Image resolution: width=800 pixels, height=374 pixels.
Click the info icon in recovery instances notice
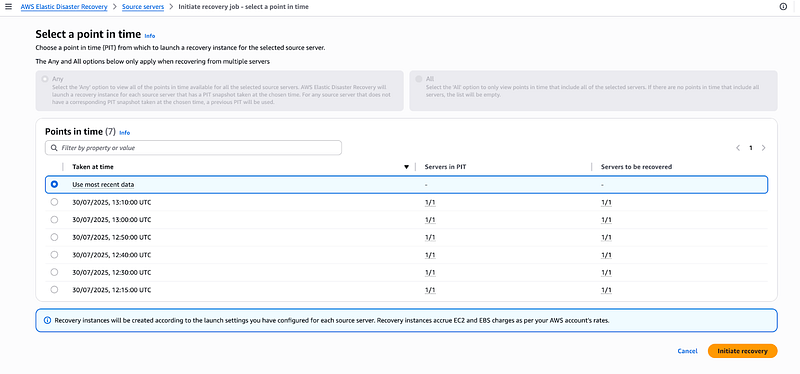(47, 320)
